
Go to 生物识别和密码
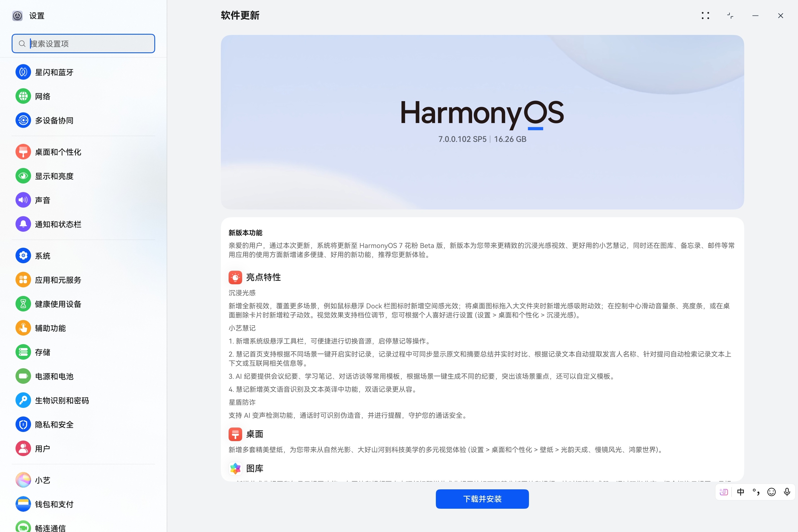[x=83, y=400]
